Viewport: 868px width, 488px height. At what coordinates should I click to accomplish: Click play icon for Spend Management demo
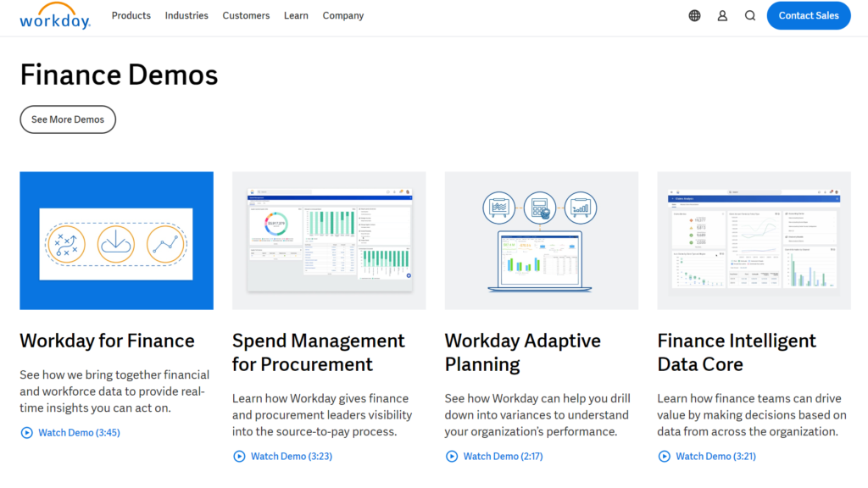point(239,457)
